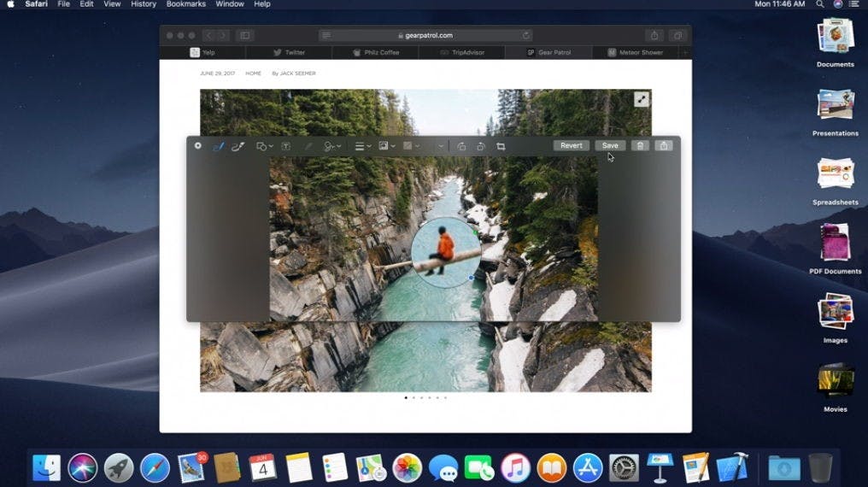This screenshot has width=868, height=487.
Task: Expand the article photo to fullscreen
Action: pos(641,100)
